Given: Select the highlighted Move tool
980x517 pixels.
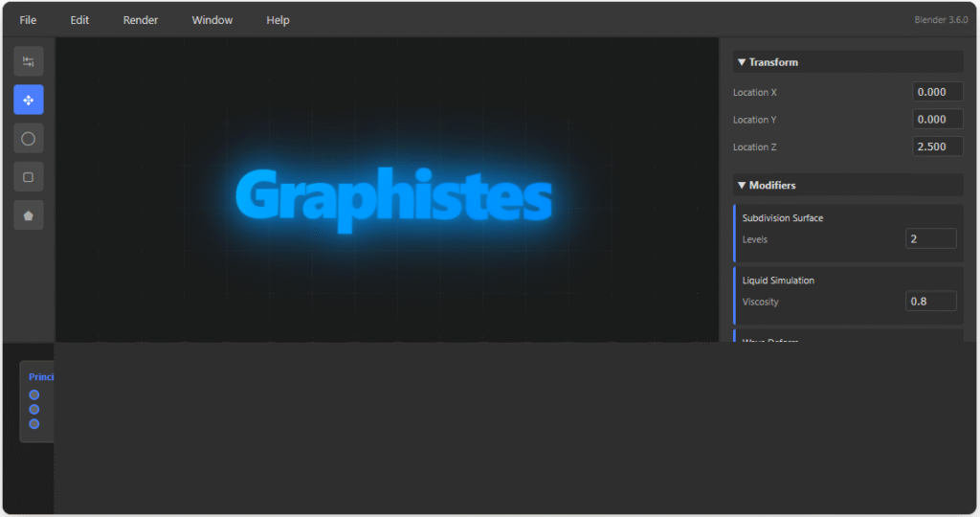Looking at the screenshot, I should [x=29, y=100].
